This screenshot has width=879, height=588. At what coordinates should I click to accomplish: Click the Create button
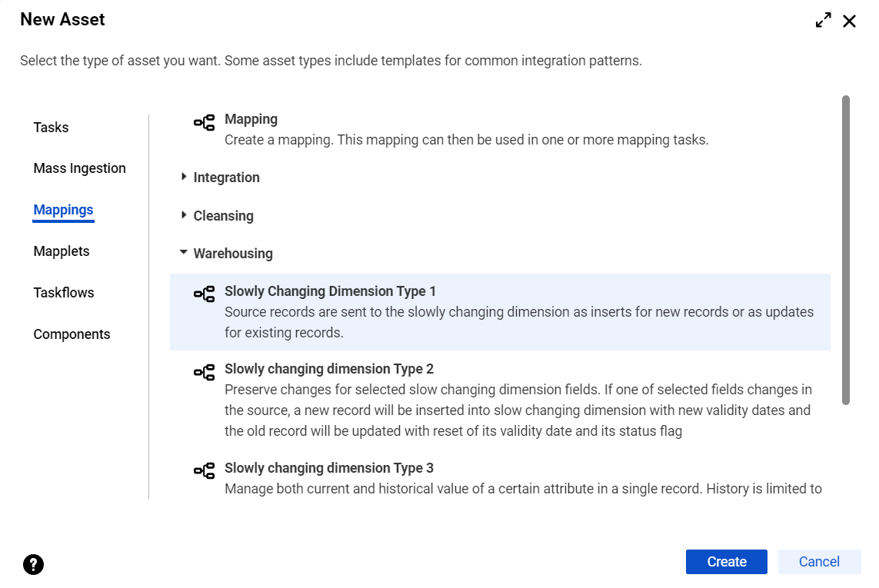[727, 562]
